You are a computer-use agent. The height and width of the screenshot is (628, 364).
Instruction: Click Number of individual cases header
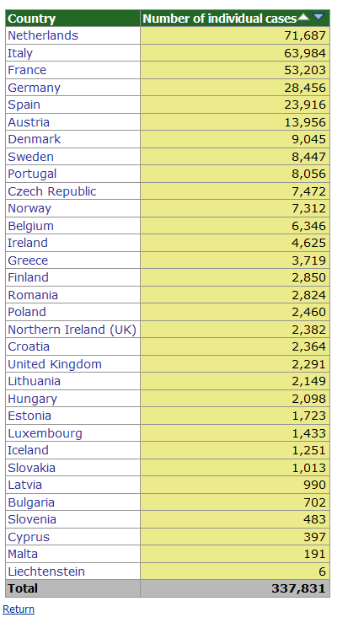(x=219, y=19)
